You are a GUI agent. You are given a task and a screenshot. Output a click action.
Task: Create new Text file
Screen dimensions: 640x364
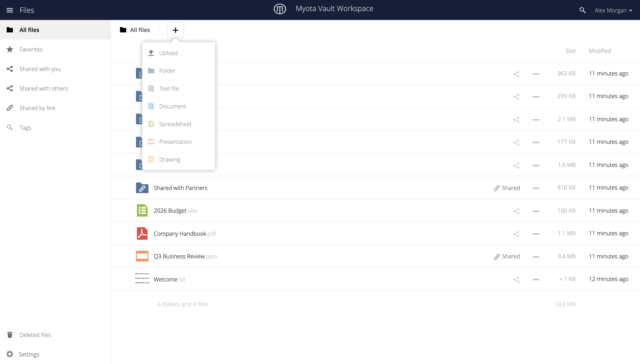(x=178, y=89)
